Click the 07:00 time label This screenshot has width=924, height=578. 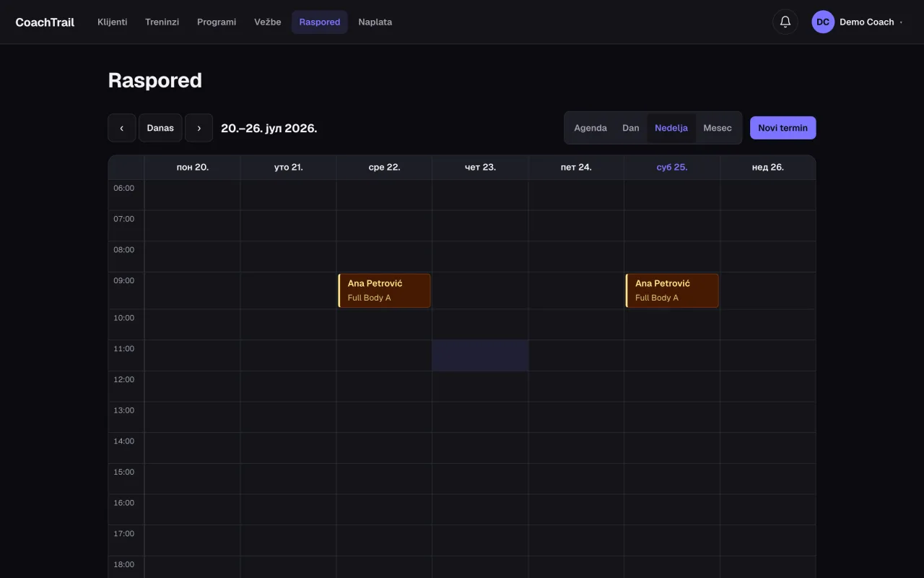click(124, 219)
